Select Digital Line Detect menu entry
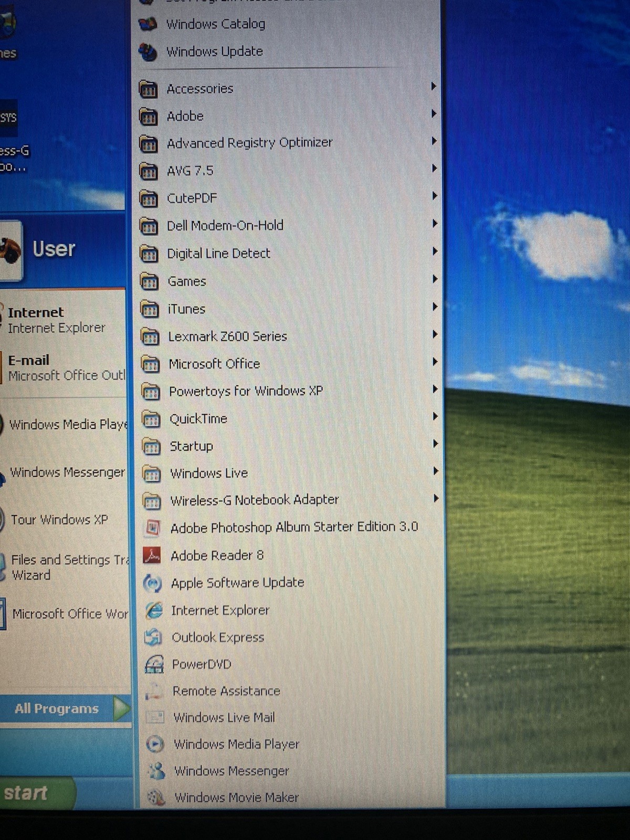Screen dimensions: 630x840 coord(289,254)
